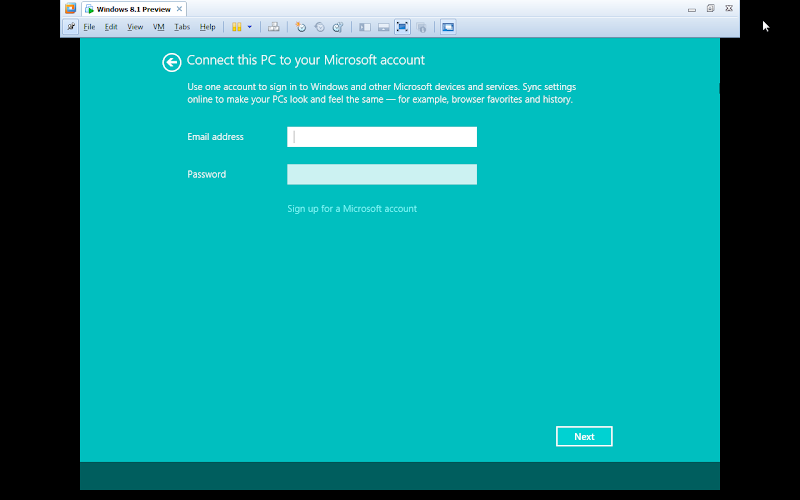Focus the Password field
Screen dimensions: 800x500
coord(382,174)
